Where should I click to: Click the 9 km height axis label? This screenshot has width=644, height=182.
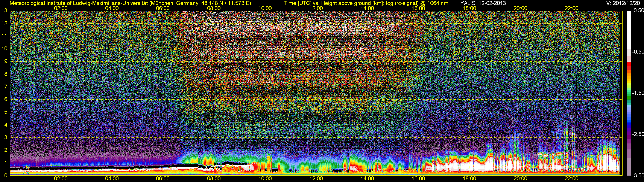pos(6,61)
